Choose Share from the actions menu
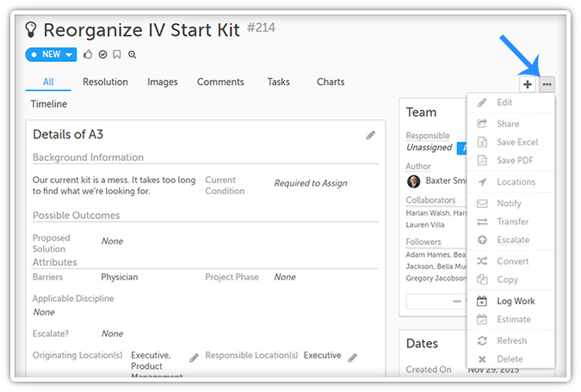Screen dimensions: 581x392 (510, 124)
